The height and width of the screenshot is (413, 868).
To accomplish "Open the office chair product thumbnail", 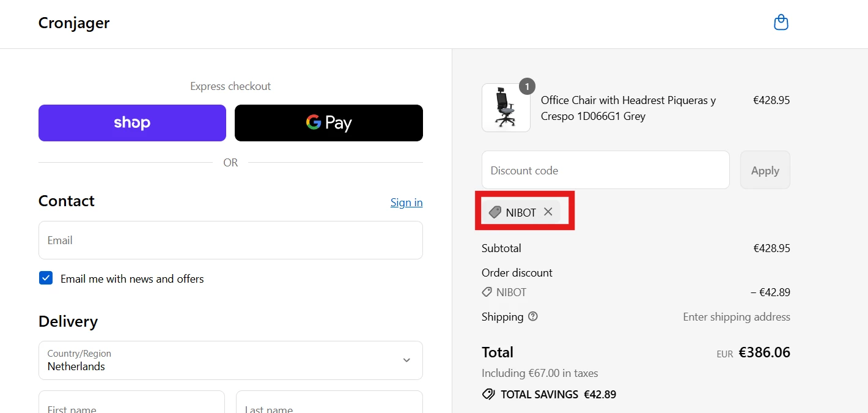I will point(506,108).
